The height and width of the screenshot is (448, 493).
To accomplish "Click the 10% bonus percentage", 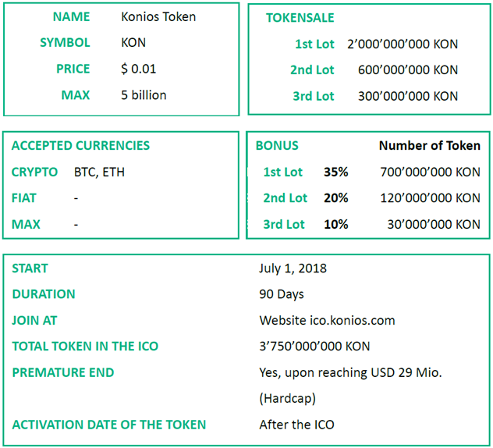I will coord(336,224).
